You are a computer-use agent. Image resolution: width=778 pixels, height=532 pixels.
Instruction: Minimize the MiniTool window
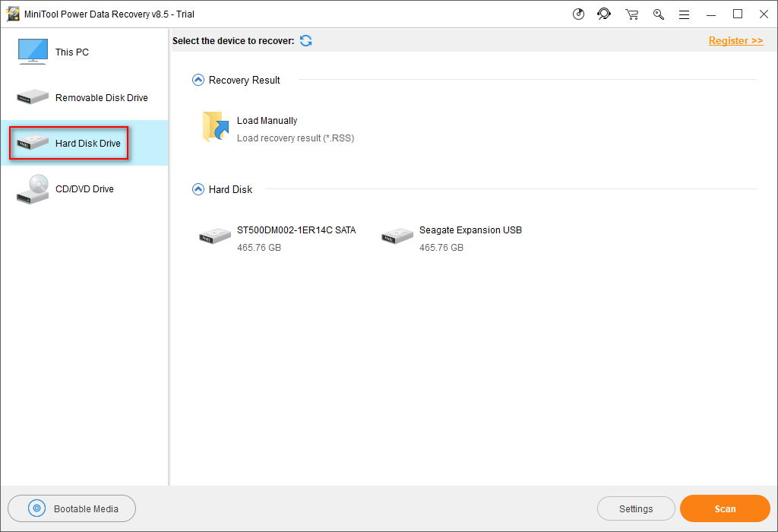711,14
